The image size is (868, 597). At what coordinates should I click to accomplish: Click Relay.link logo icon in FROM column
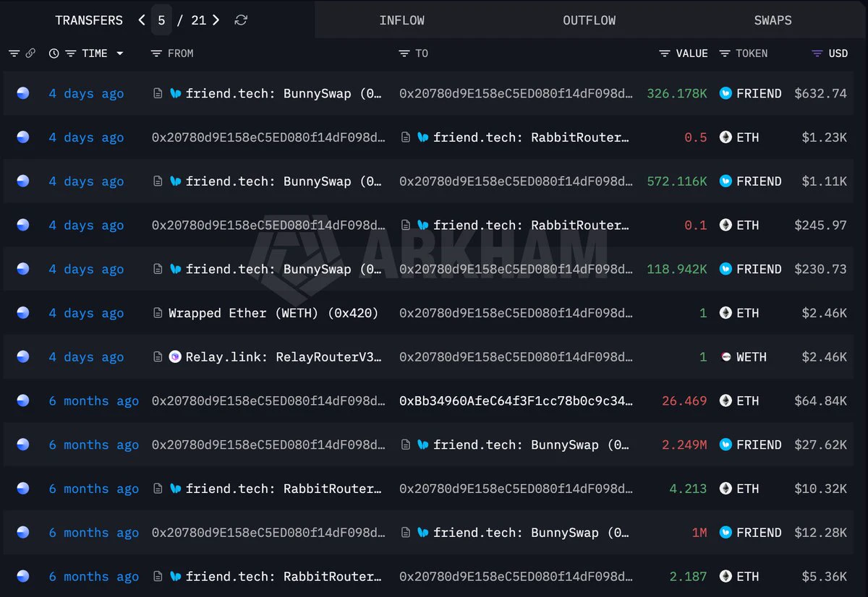175,357
